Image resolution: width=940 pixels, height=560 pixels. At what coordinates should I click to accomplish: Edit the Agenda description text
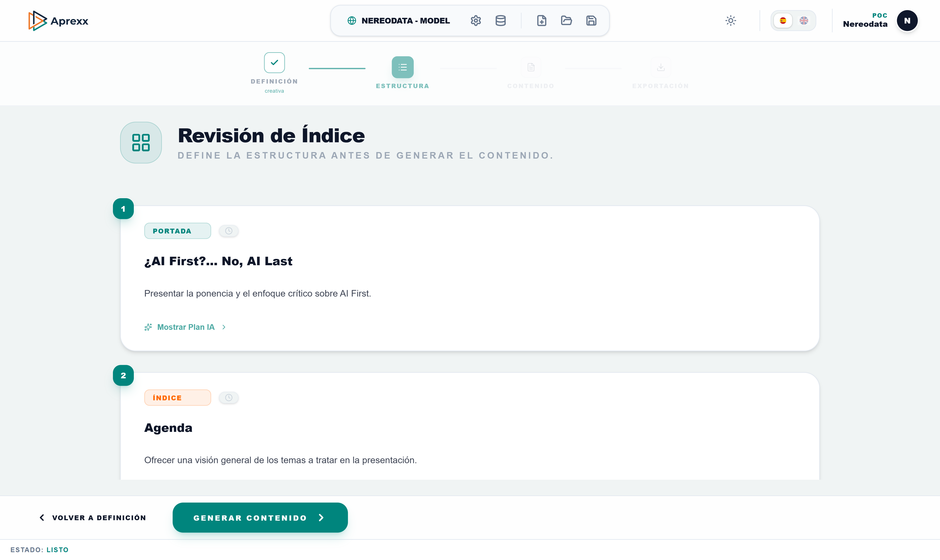[280, 460]
